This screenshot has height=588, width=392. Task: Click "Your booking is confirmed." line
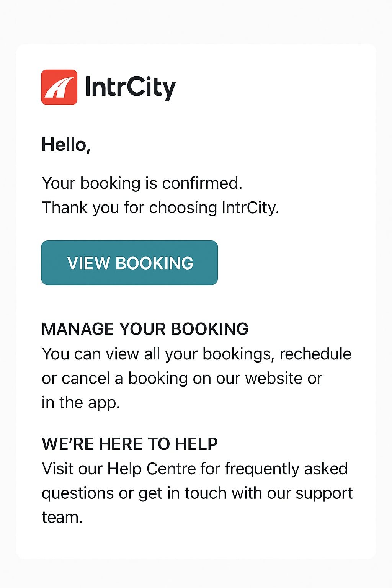coord(142,183)
